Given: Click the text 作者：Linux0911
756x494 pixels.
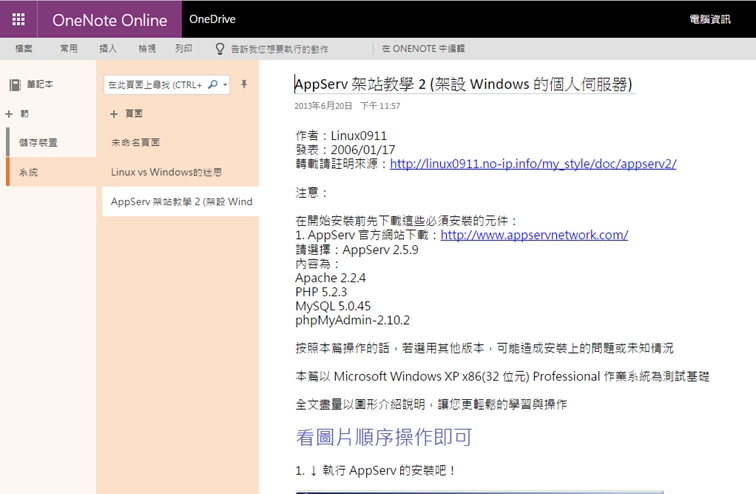Looking at the screenshot, I should 341,135.
